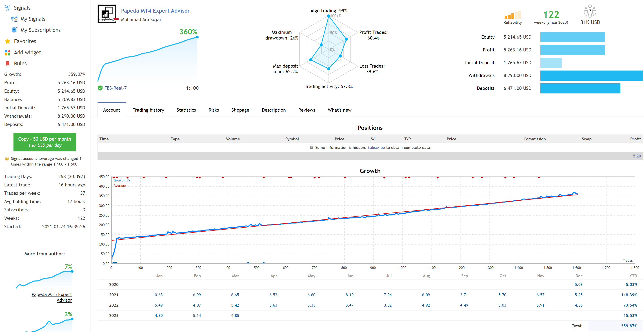Click the Reliability bars icon

pyautogui.click(x=513, y=15)
